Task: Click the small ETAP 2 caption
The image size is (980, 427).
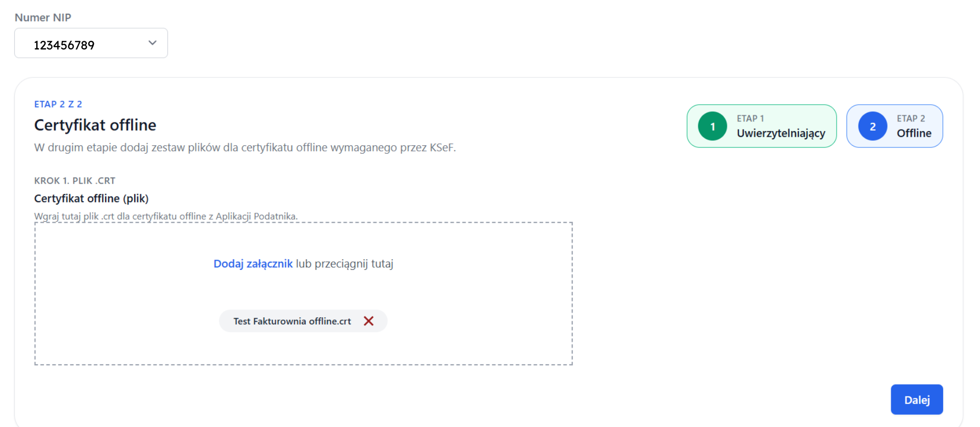Action: tap(911, 118)
